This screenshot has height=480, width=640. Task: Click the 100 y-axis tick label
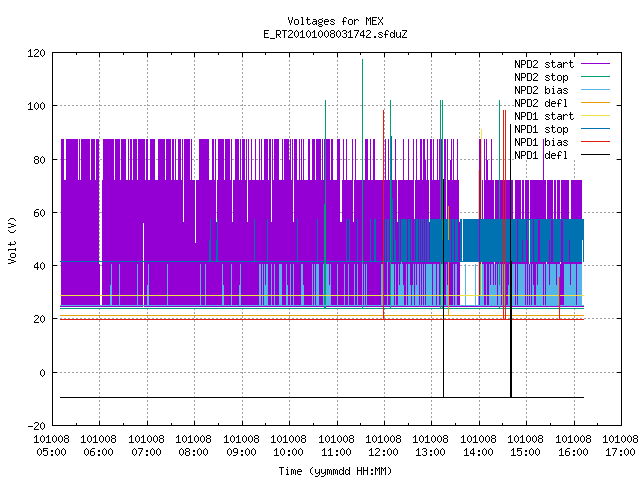point(36,107)
